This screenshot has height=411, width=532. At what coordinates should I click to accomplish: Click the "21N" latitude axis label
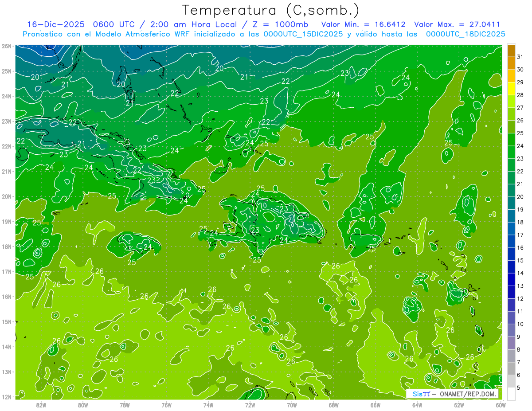7,172
